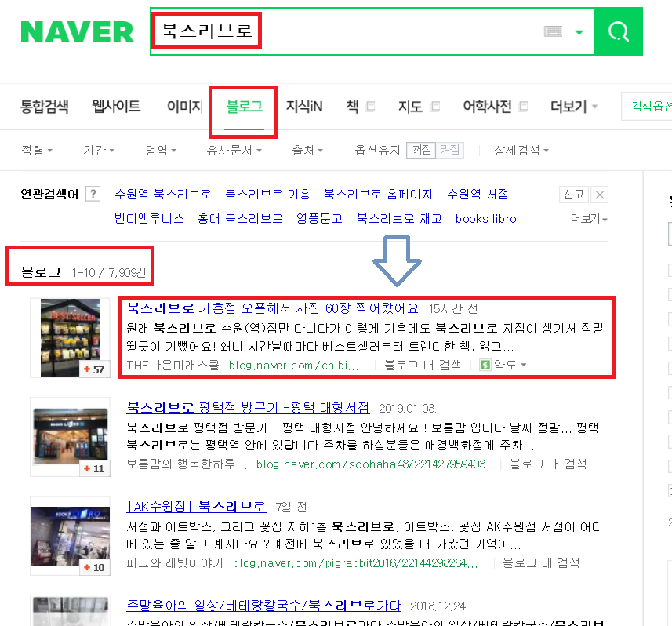Click the question mark help icon by 연관검색어

pyautogui.click(x=93, y=194)
